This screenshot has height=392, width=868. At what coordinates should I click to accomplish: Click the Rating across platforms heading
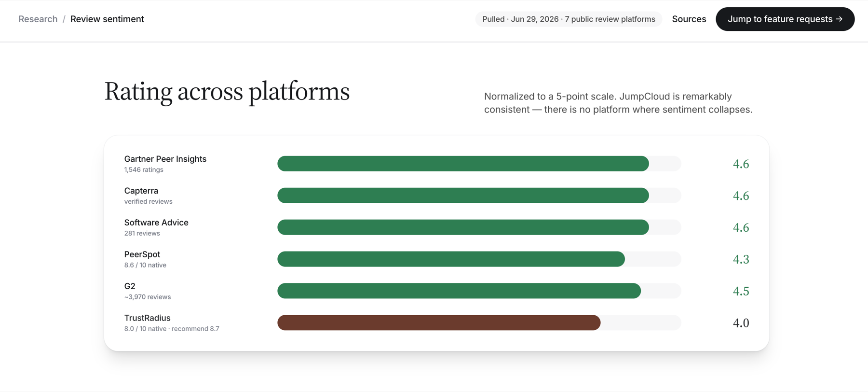227,92
